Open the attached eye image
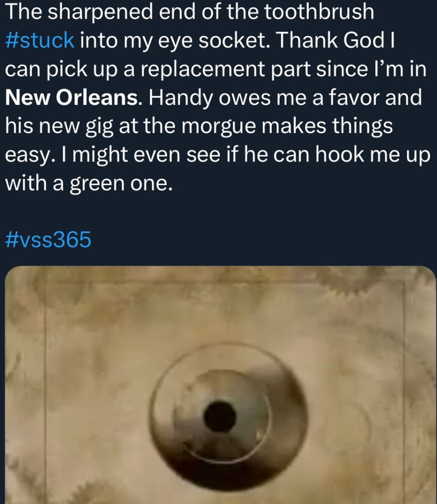The width and height of the screenshot is (437, 504). click(221, 385)
